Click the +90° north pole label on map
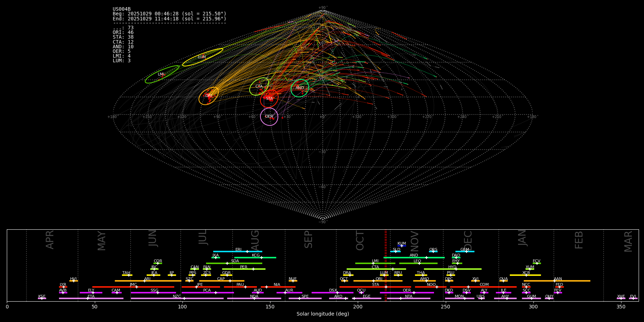 tap(322, 8)
